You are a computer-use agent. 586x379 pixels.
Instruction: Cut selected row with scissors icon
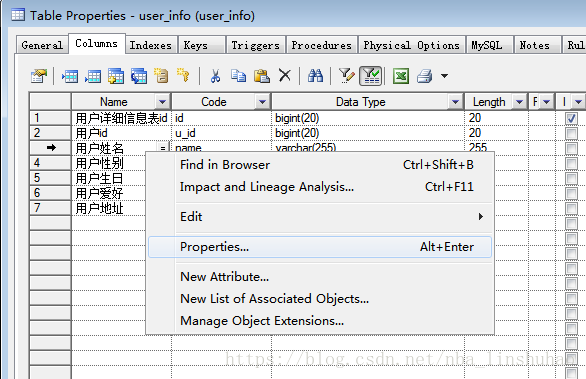coord(215,76)
